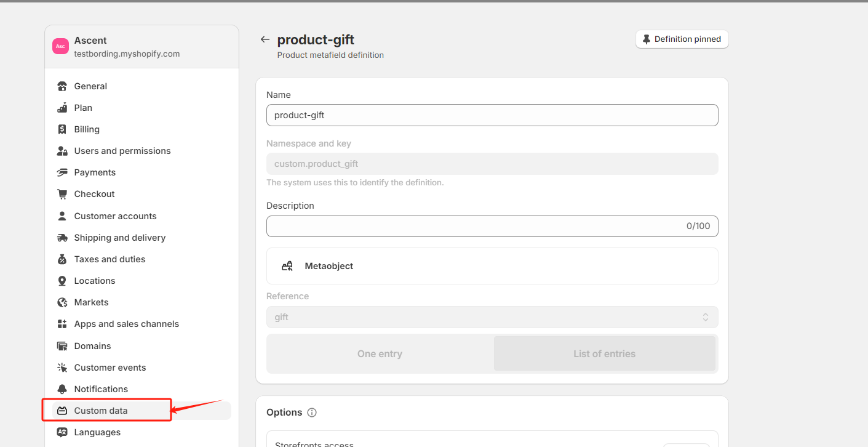
Task: Open the Reference gift dropdown
Action: point(492,317)
